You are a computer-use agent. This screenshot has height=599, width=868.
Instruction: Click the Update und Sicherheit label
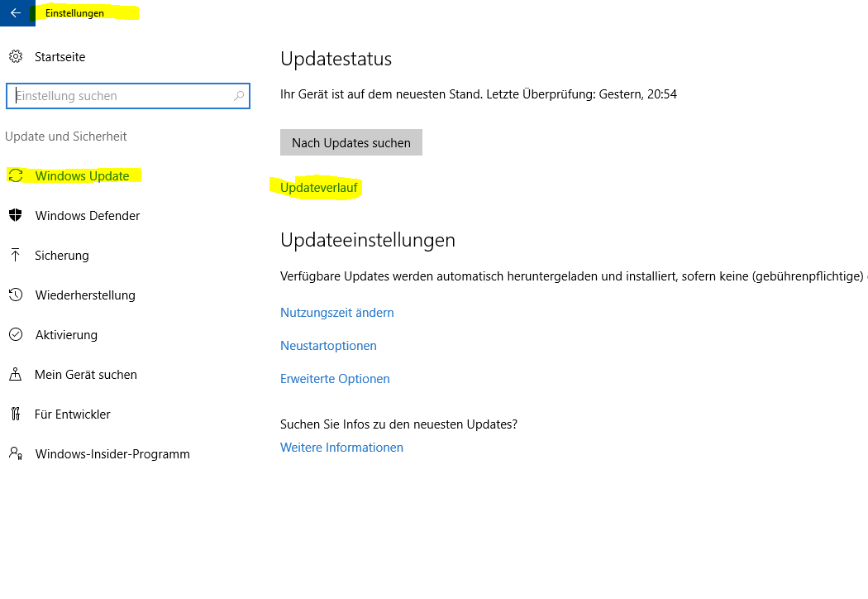click(x=66, y=137)
